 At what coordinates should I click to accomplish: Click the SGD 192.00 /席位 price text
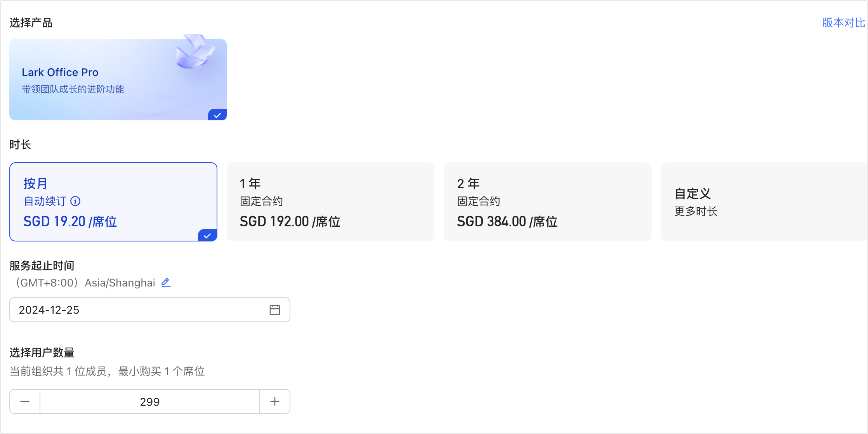click(290, 222)
